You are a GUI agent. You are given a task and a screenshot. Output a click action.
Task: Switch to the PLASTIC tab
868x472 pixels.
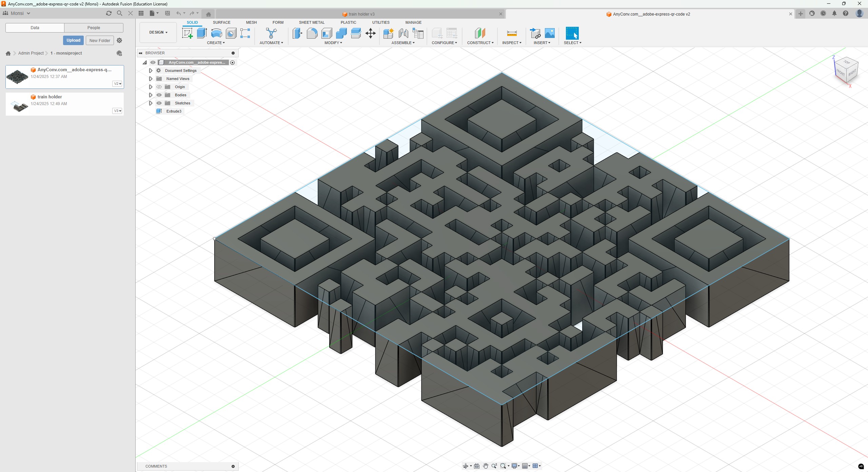pos(348,22)
